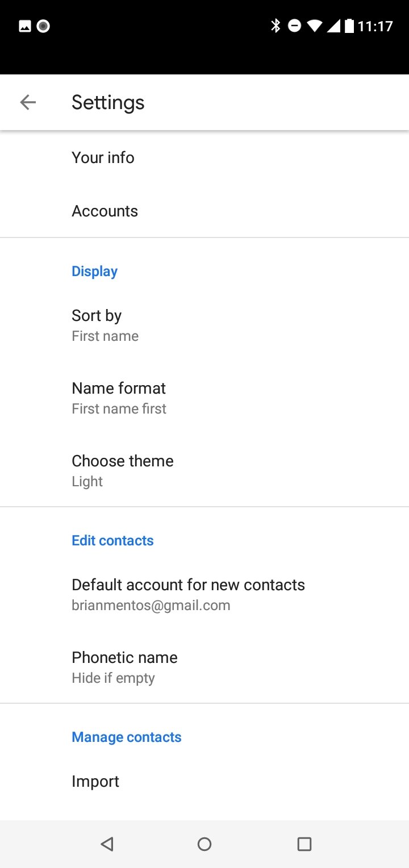Tap the do-not-disturb status icon
This screenshot has width=409, height=868.
294,26
